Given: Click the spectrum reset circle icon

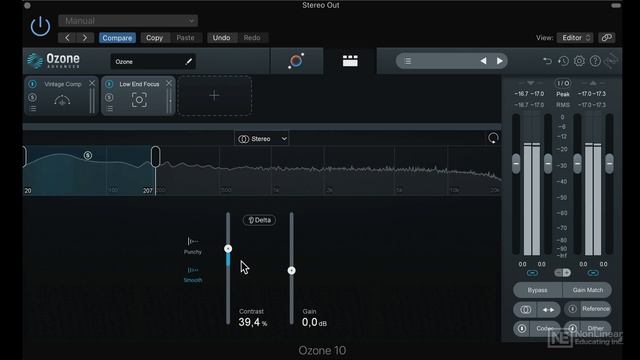Looking at the screenshot, I should pos(493,138).
